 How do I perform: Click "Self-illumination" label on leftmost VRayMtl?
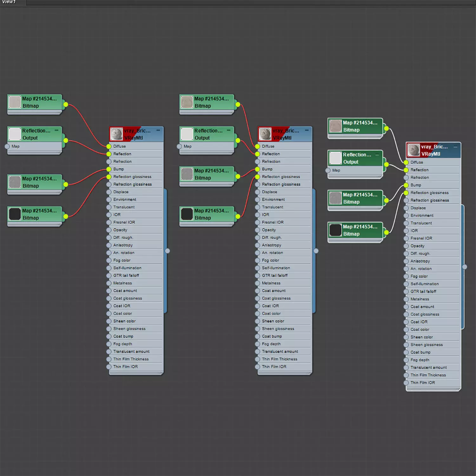[x=127, y=268]
